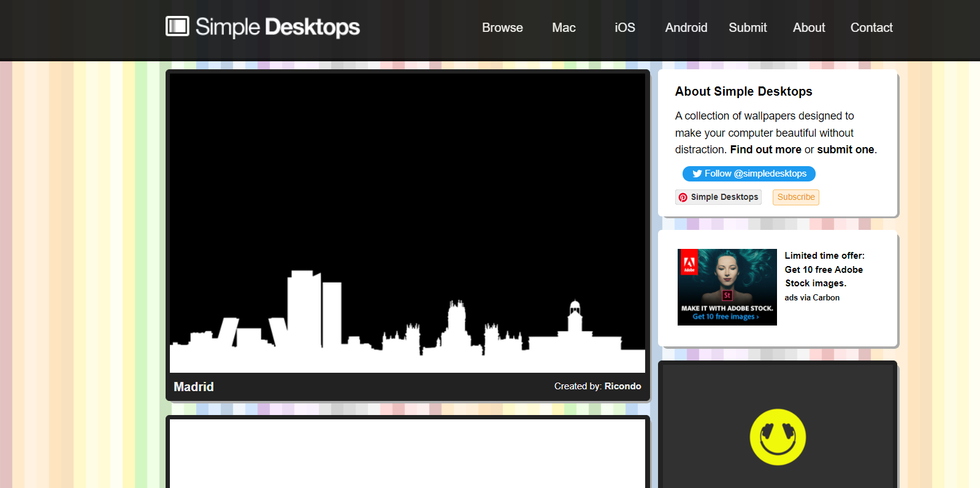Open the Browse menu item
This screenshot has width=980, height=488.
click(x=502, y=28)
